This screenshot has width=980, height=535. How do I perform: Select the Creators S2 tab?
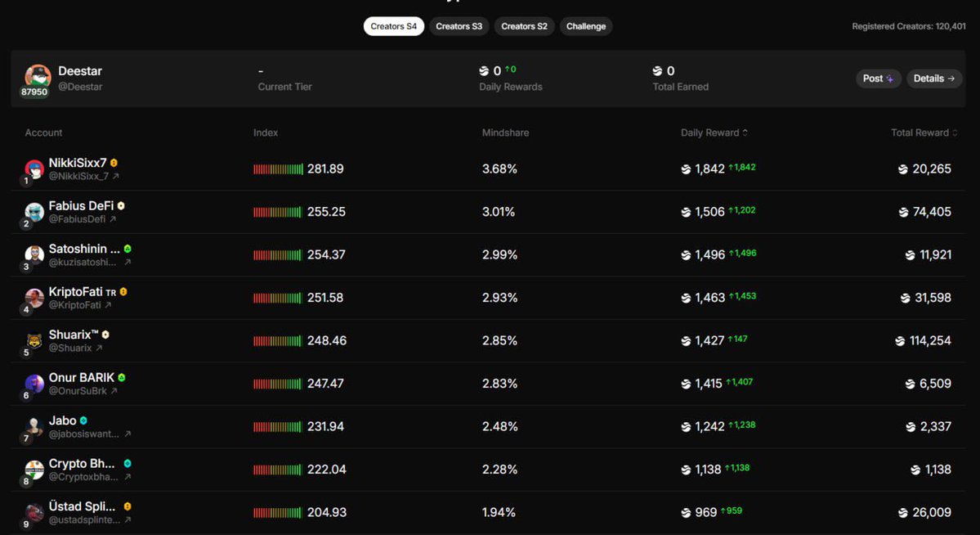coord(524,26)
